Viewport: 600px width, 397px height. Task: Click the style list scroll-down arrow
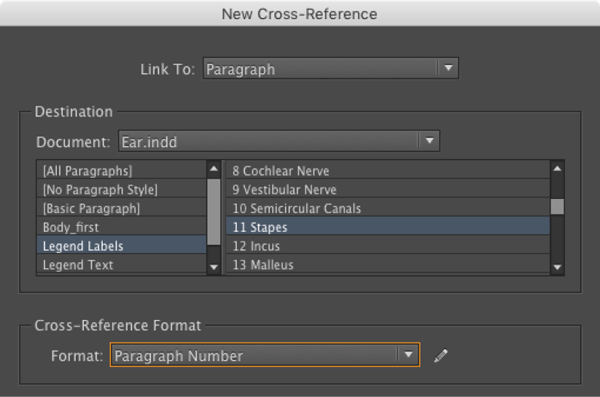[x=214, y=267]
